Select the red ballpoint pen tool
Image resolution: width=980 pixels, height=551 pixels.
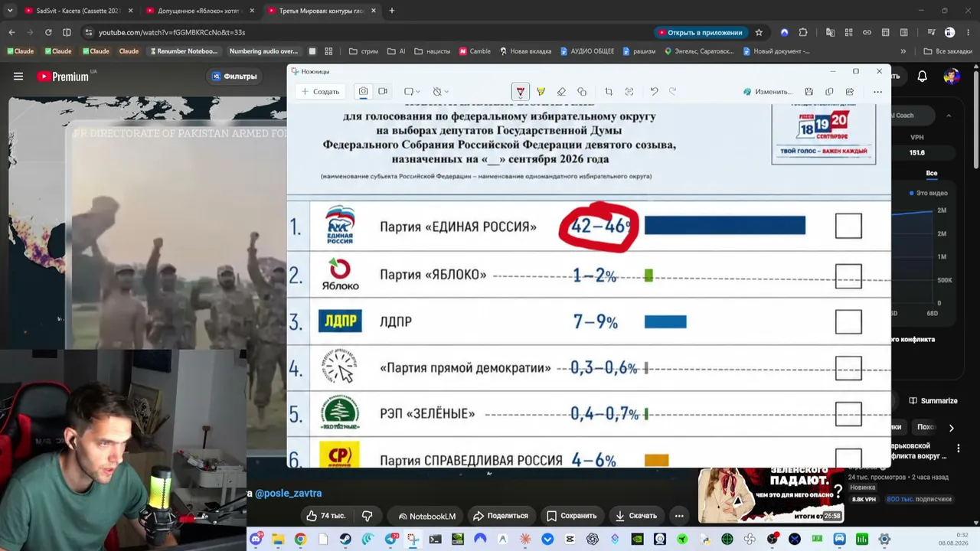tap(520, 92)
